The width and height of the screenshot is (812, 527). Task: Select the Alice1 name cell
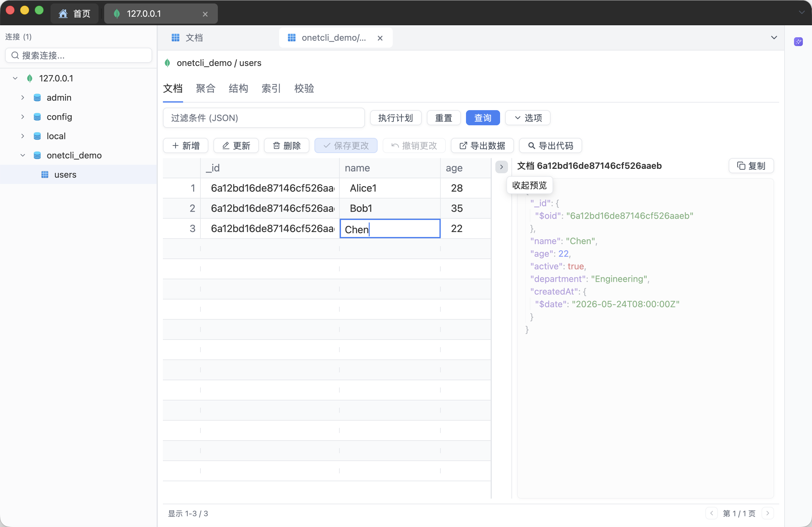tap(390, 188)
